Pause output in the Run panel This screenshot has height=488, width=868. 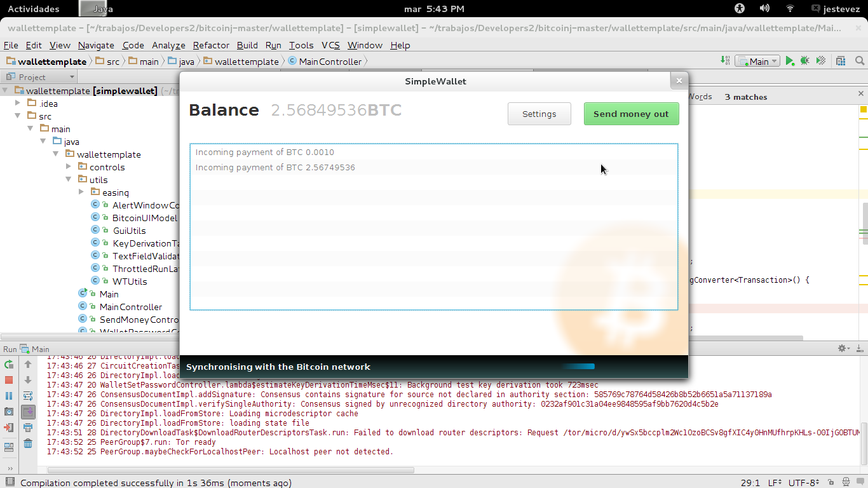pyautogui.click(x=9, y=396)
